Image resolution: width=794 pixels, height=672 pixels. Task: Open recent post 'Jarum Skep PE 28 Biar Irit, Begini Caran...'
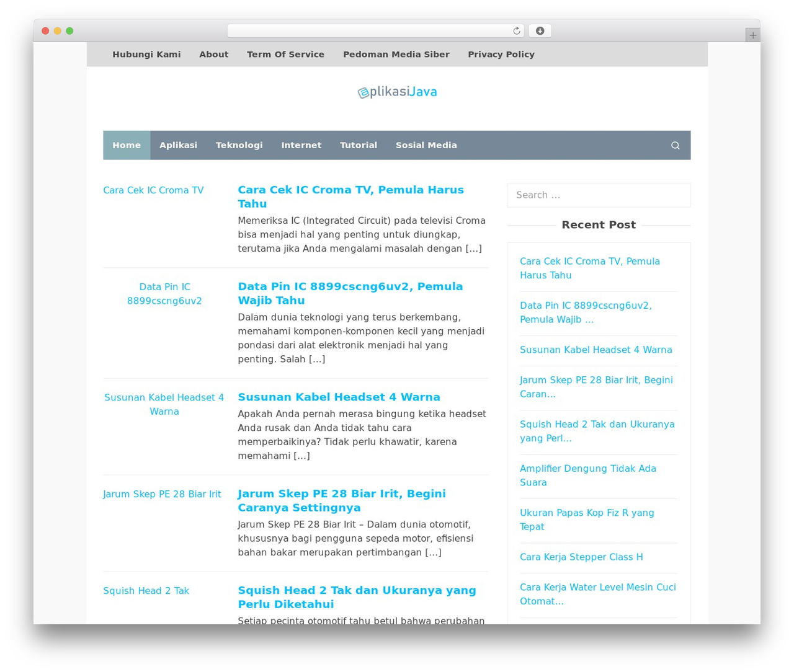(x=596, y=387)
